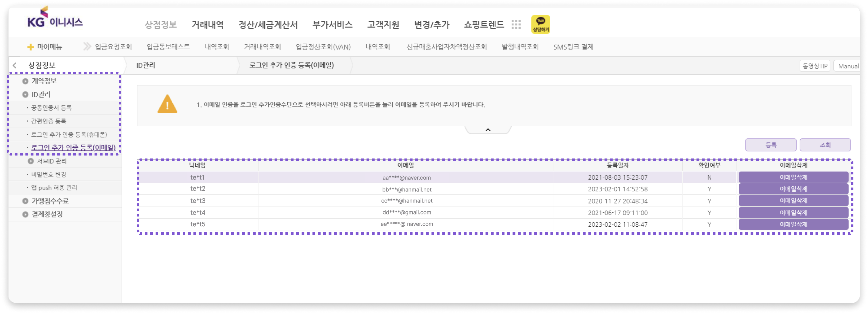Delete email for te*t4 row
The width and height of the screenshot is (868, 314).
793,213
